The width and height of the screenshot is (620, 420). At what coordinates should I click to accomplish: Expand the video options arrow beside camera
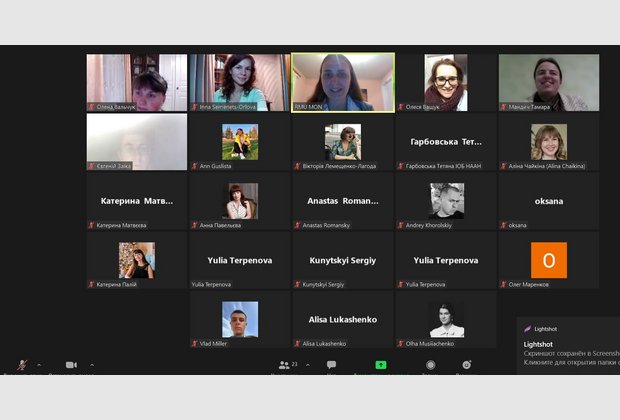point(90,365)
